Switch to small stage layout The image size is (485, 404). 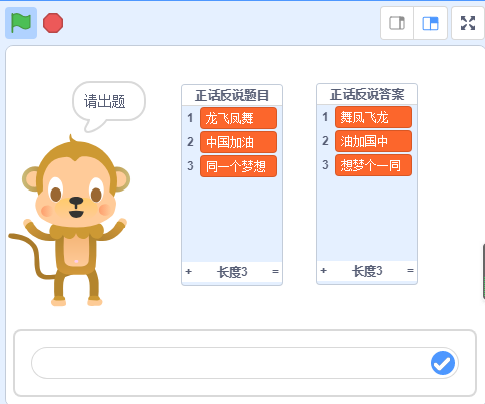pyautogui.click(x=397, y=23)
